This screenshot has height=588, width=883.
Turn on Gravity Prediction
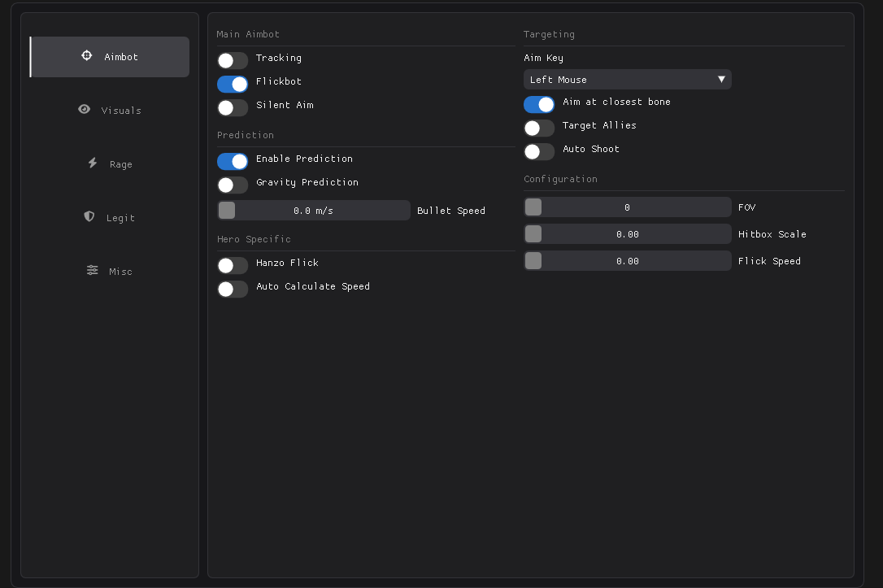click(233, 185)
